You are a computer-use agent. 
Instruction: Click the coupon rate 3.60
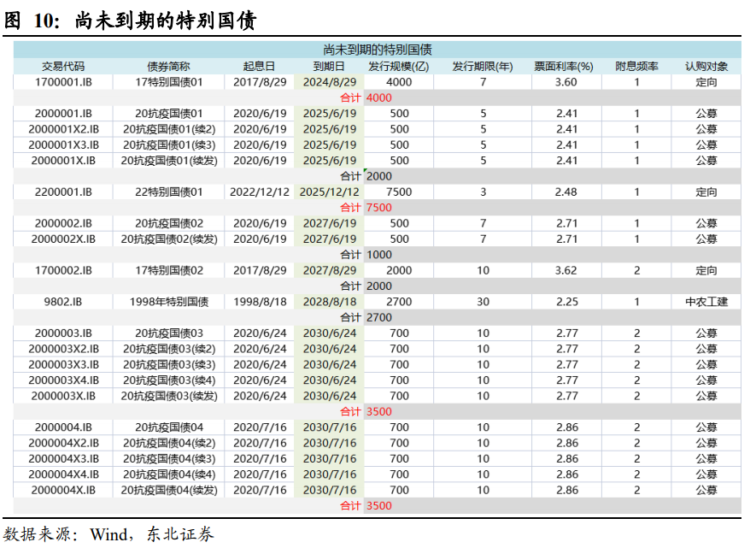(x=566, y=82)
